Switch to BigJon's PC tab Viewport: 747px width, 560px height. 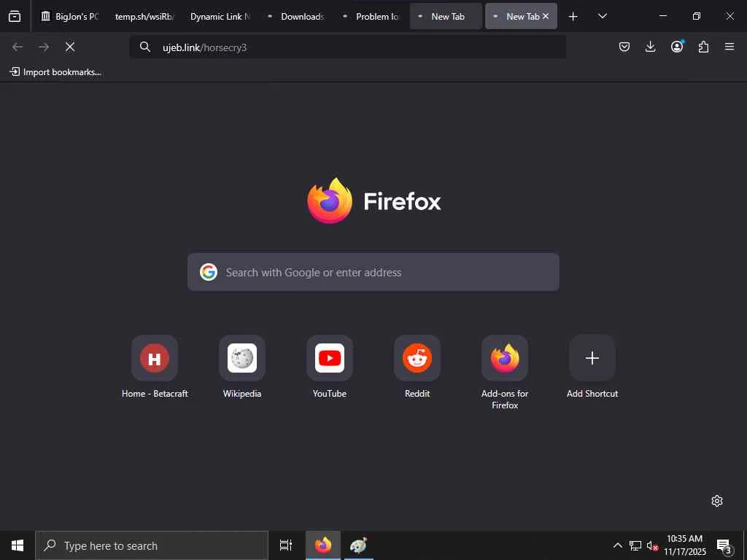pyautogui.click(x=69, y=16)
